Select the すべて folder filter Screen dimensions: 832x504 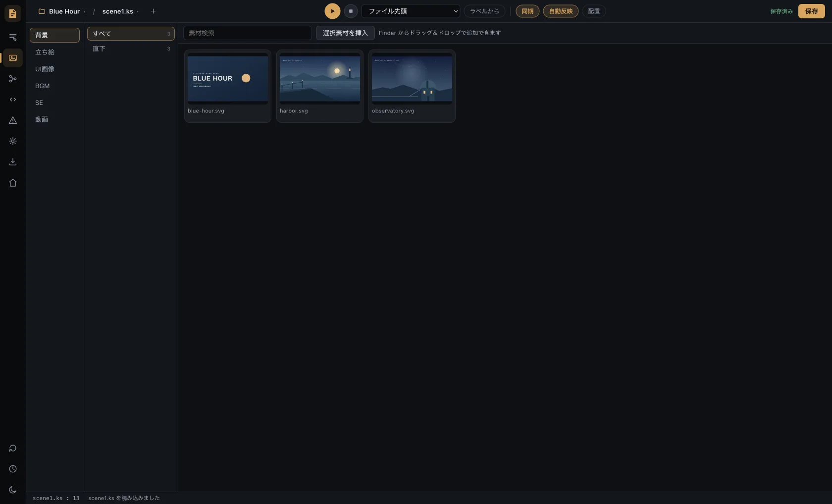tap(131, 34)
